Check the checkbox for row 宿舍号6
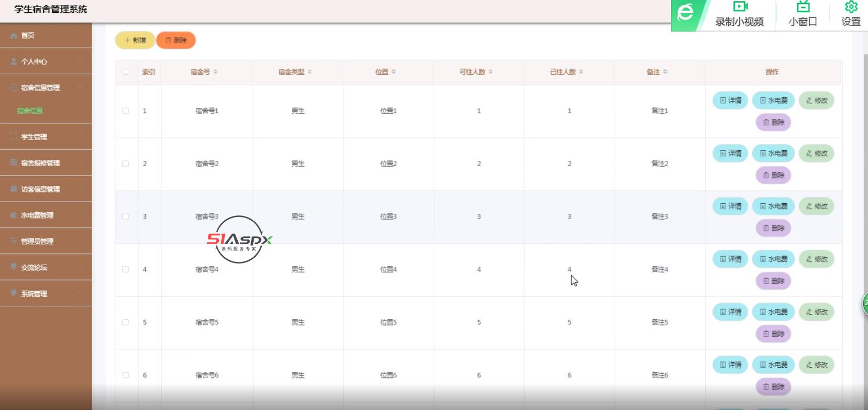The image size is (868, 410). tap(126, 375)
